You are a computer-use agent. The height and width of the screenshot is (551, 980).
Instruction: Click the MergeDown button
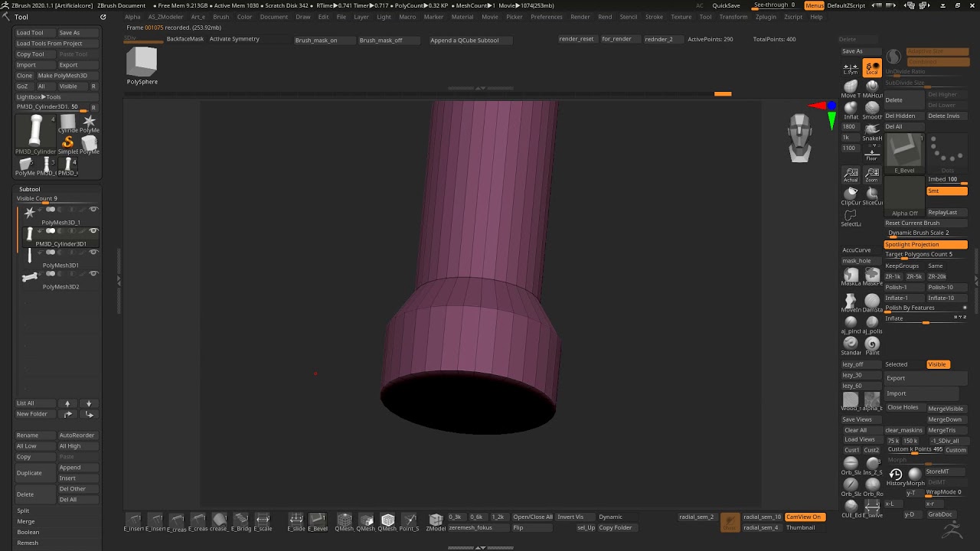[x=946, y=419]
